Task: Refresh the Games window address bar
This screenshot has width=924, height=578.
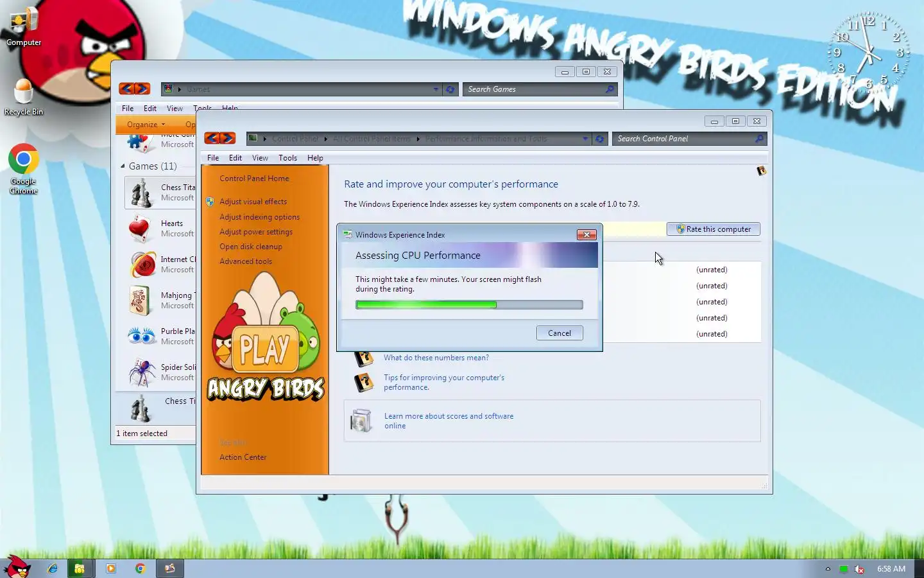Action: 450,89
